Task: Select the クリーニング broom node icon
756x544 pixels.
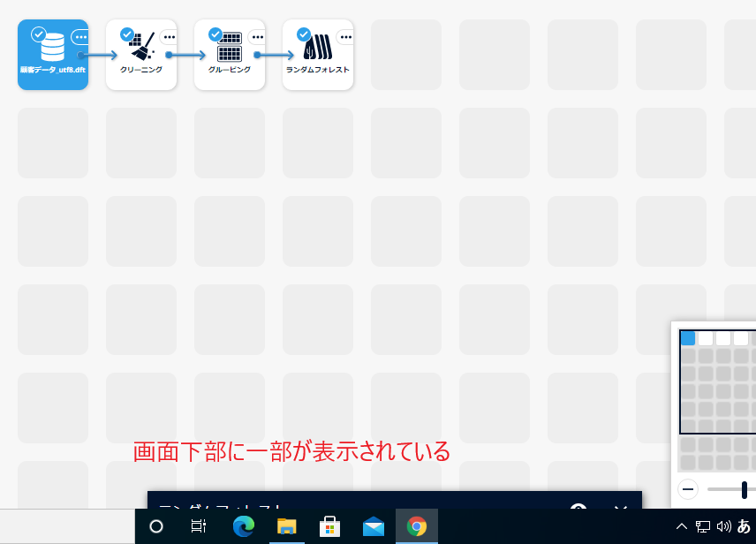Action: pyautogui.click(x=143, y=47)
